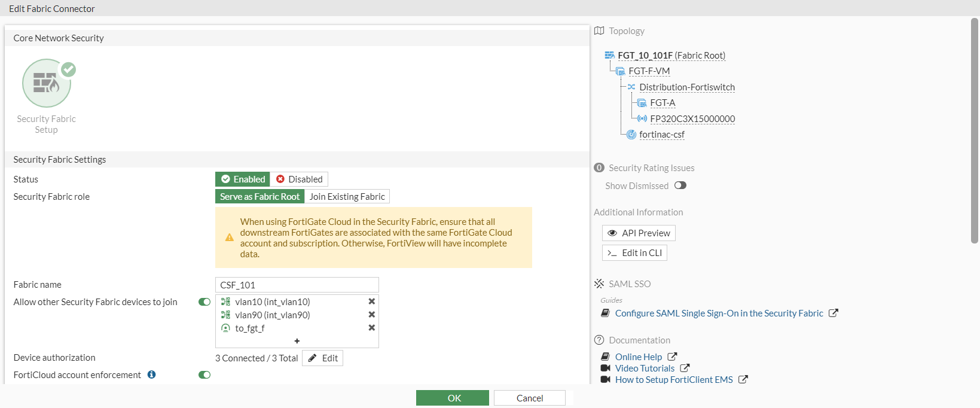Toggle Show Dismissed switch
This screenshot has width=980, height=408.
680,185
